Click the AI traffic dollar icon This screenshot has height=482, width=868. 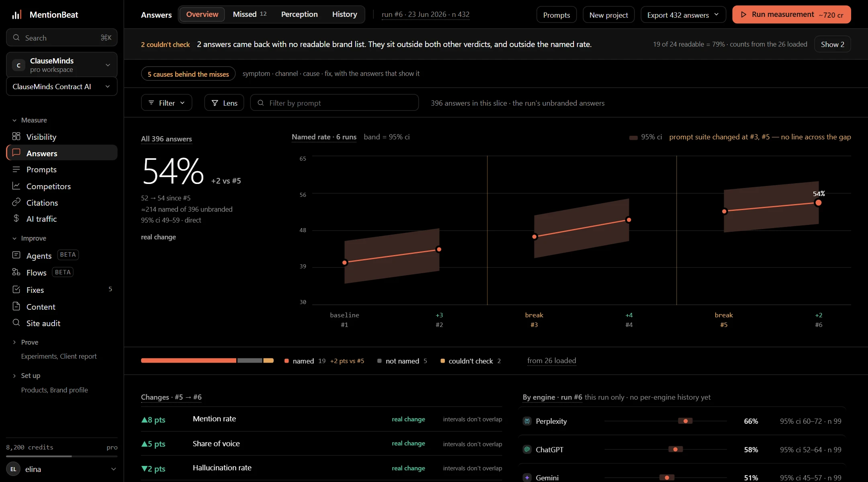16,218
